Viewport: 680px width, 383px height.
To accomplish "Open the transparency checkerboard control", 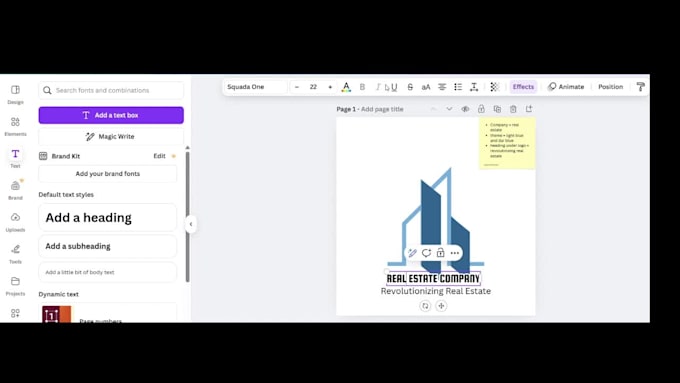I will point(494,87).
